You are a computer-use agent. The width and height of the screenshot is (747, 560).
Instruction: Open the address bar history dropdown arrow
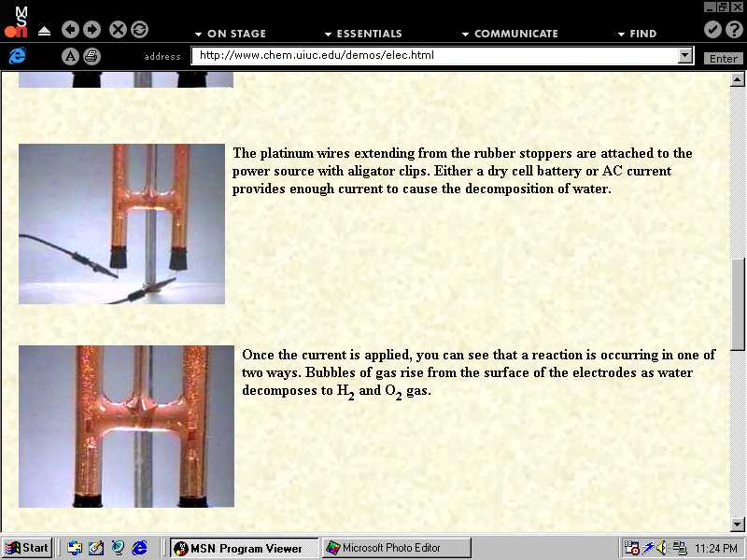[x=685, y=56]
